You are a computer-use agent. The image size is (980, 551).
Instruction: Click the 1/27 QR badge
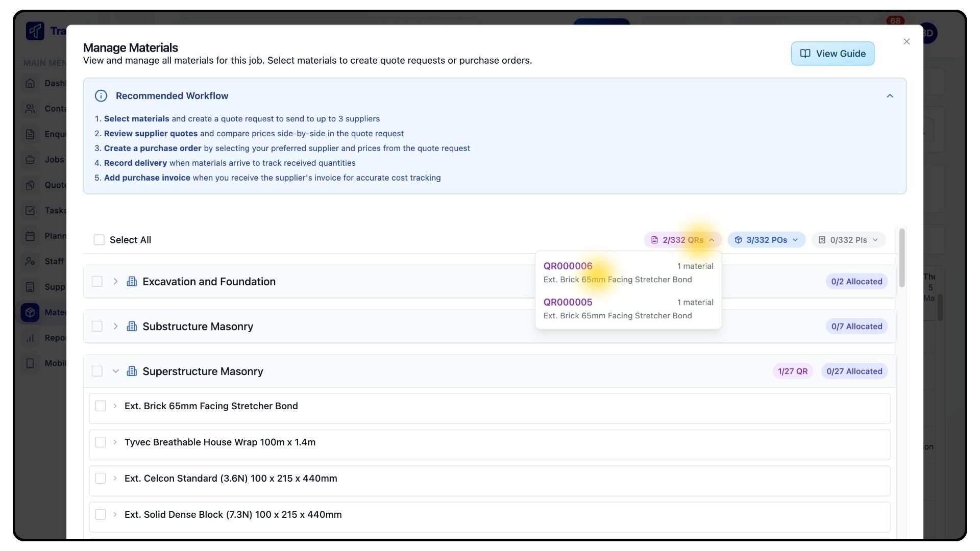(792, 371)
